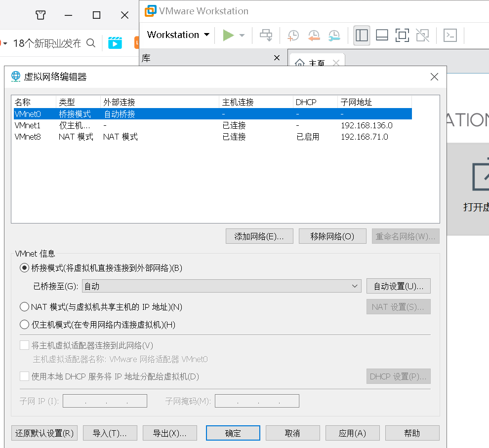Click the 192.168.71.0 subnet cell
The image size is (489, 448).
(364, 137)
